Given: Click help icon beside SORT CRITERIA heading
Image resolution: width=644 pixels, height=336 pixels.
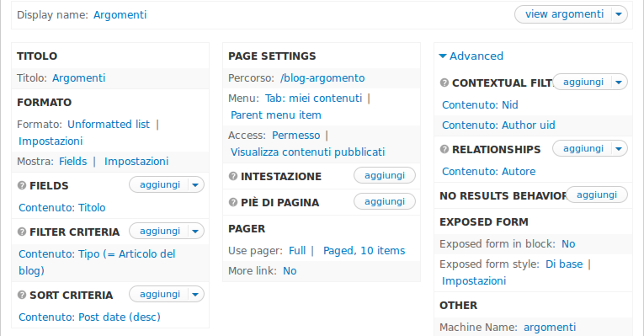Looking at the screenshot, I should click(x=22, y=296).
